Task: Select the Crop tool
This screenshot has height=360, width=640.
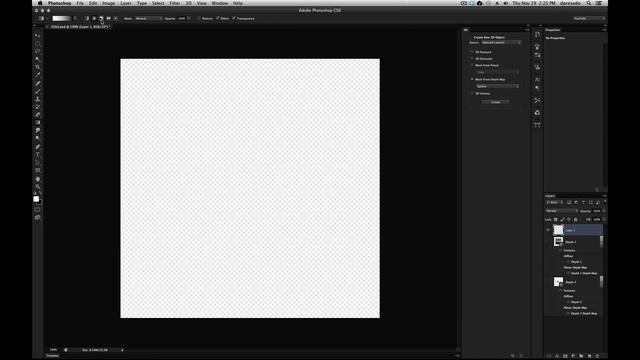Action: (38, 67)
